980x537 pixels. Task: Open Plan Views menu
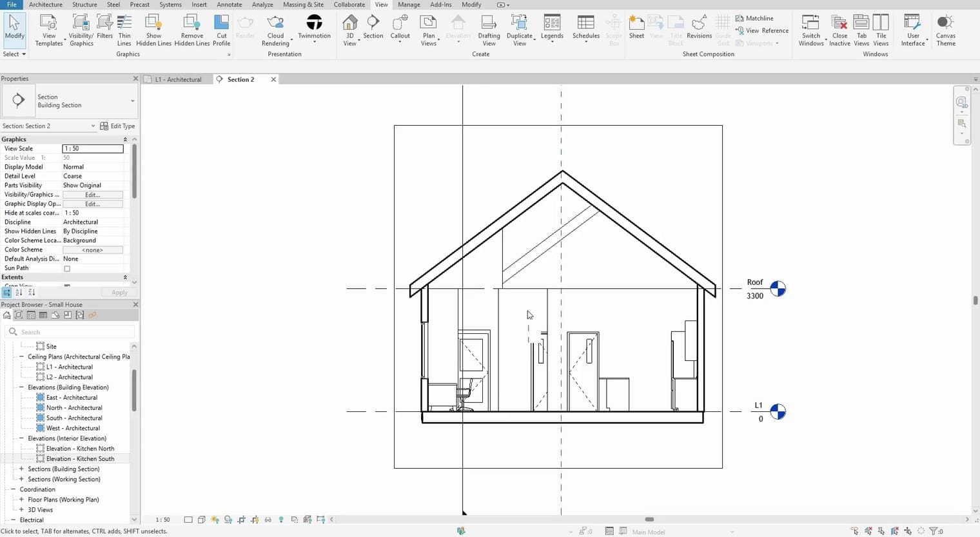click(x=429, y=30)
